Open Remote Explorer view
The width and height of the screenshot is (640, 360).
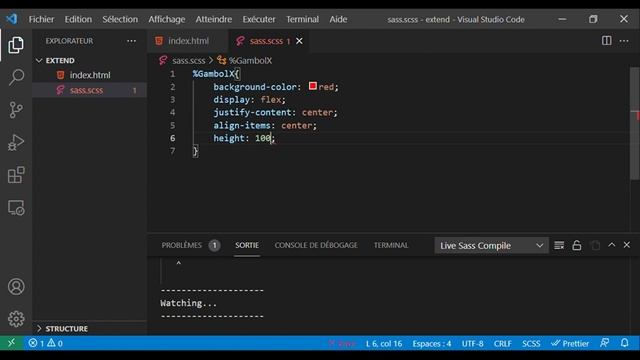pos(16,207)
